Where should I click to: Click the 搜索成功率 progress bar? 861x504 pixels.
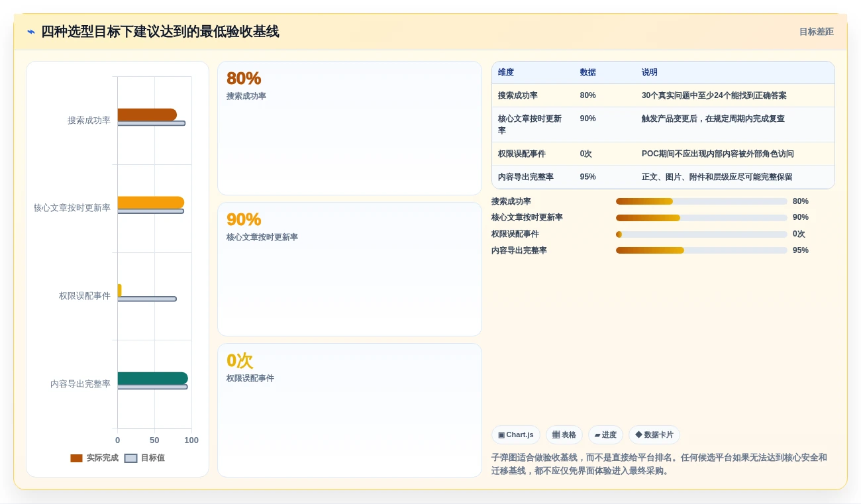tap(701, 201)
